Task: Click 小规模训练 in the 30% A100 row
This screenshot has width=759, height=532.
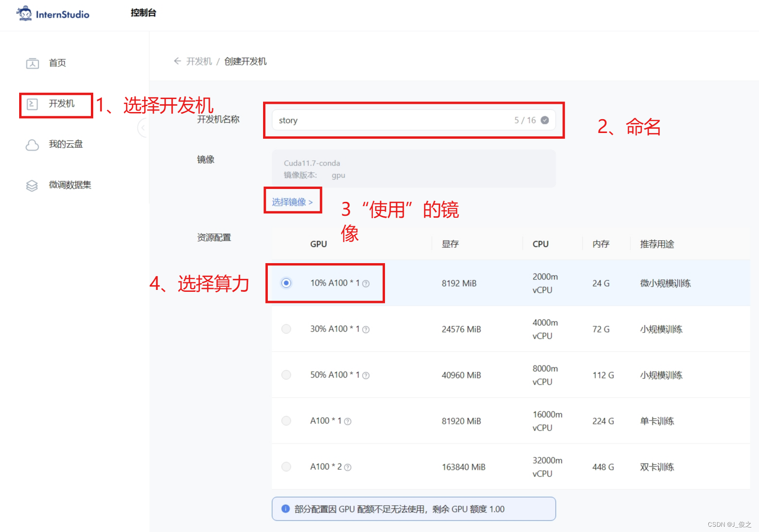Action: coord(661,329)
